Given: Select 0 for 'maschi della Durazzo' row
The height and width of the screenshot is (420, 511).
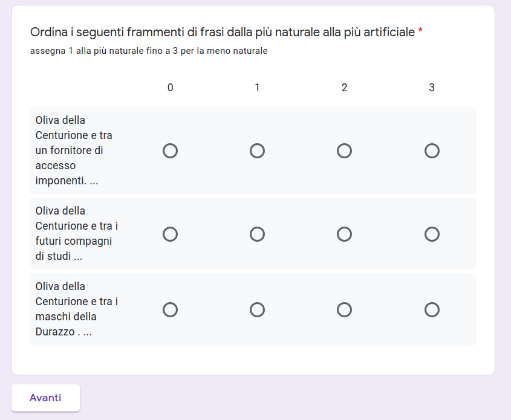Looking at the screenshot, I should pos(170,309).
